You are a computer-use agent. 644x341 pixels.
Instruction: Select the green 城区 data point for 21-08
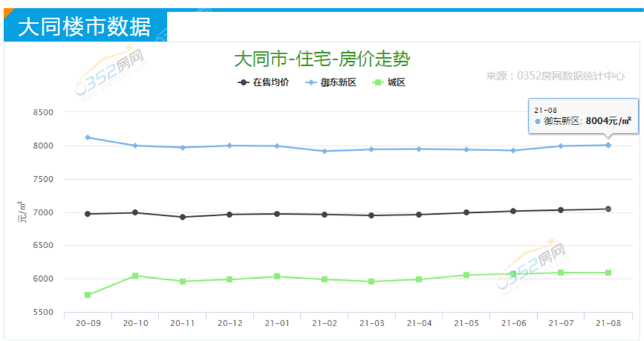tap(608, 273)
